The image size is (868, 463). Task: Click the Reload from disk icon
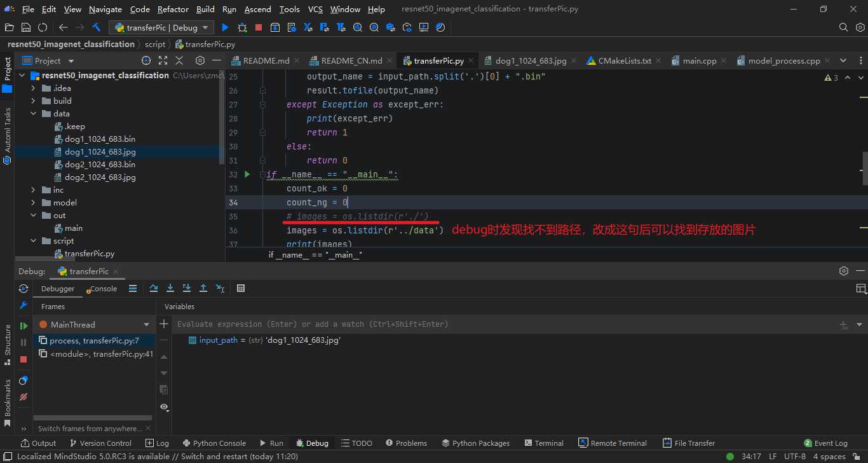coord(43,27)
